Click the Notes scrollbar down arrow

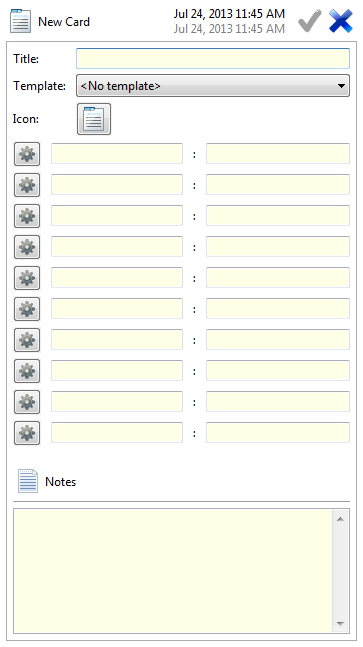tap(340, 623)
